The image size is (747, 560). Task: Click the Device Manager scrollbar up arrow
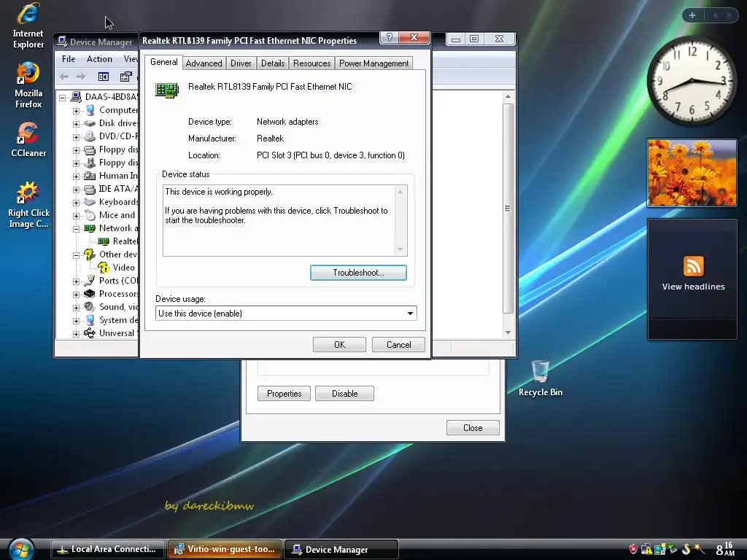508,97
